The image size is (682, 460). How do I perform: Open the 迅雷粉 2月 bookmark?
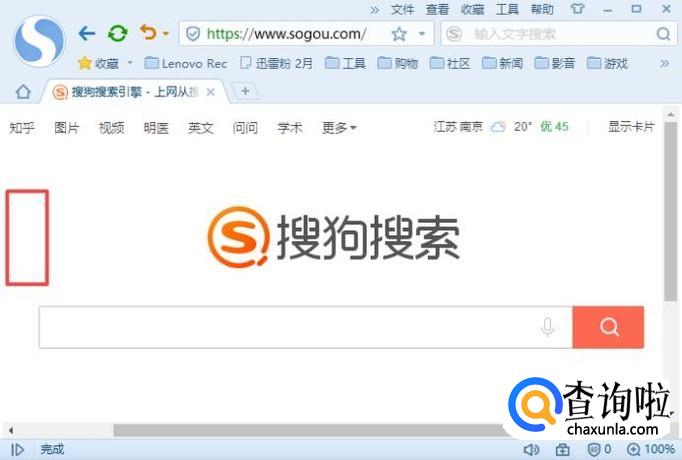click(x=277, y=63)
